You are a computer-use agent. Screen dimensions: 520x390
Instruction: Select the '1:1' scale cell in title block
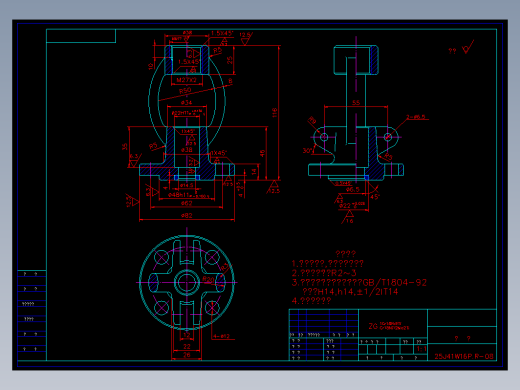point(421,349)
